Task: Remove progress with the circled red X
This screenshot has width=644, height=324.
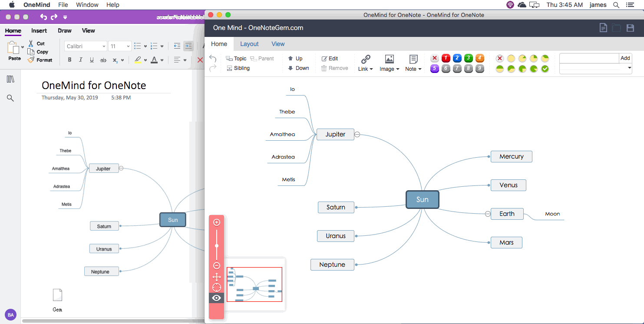Action: [500, 58]
